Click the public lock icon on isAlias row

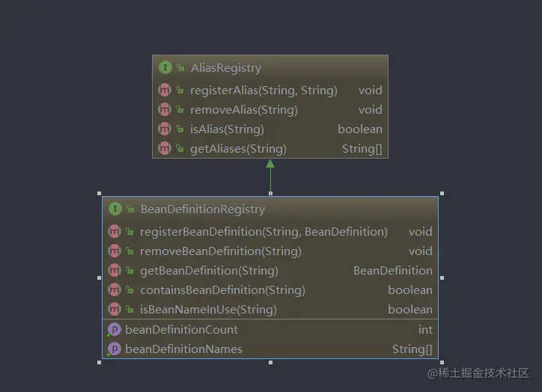pos(180,129)
